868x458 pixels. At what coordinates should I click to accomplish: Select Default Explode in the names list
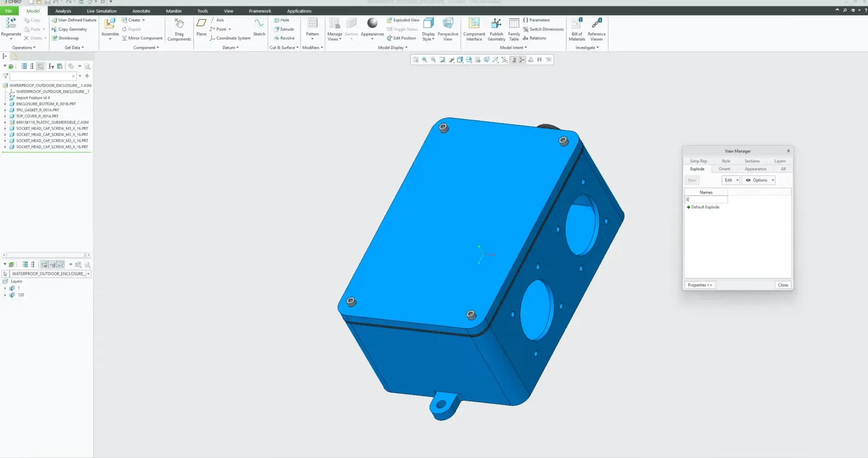pos(705,207)
